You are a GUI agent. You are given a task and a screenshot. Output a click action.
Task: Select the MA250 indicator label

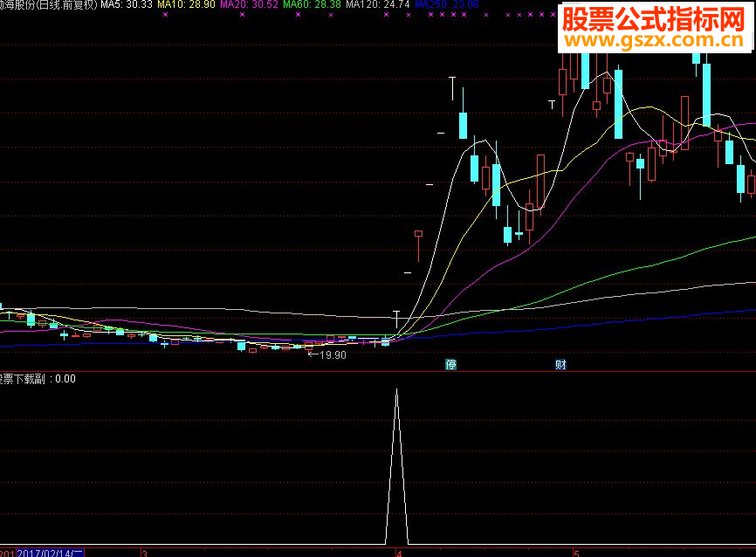pos(447,4)
